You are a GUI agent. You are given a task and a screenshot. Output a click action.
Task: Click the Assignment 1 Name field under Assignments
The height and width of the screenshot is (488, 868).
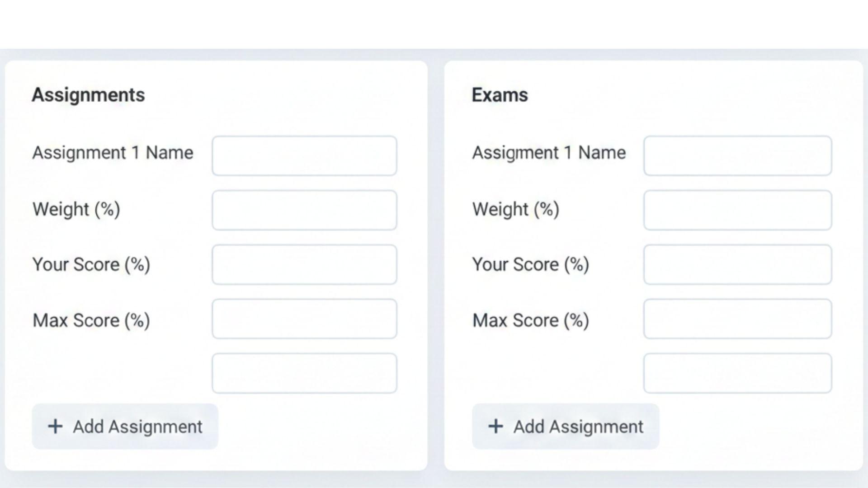[x=304, y=155]
